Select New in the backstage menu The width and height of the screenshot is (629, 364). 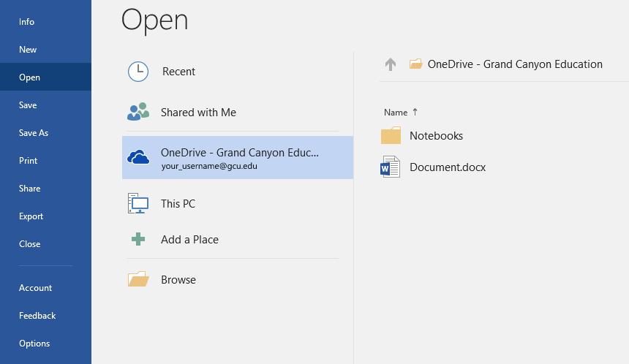(28, 49)
